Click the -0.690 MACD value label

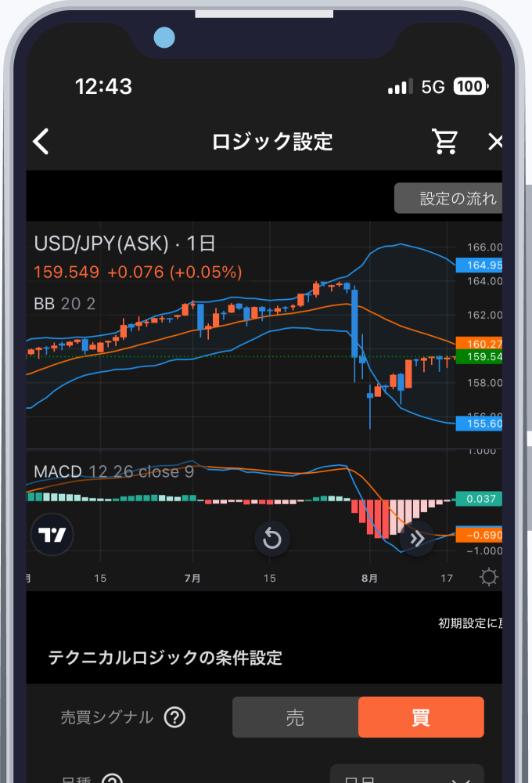pos(479,535)
